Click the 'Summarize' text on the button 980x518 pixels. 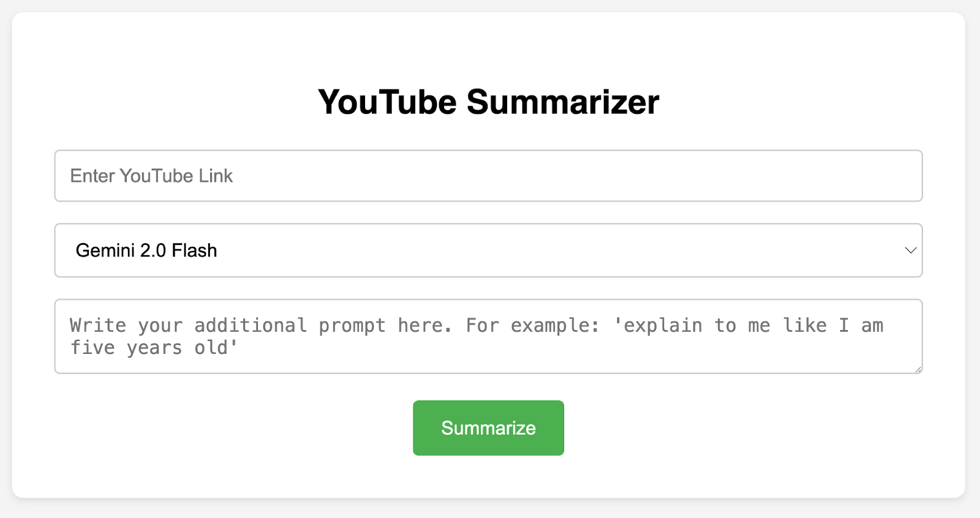tap(488, 428)
